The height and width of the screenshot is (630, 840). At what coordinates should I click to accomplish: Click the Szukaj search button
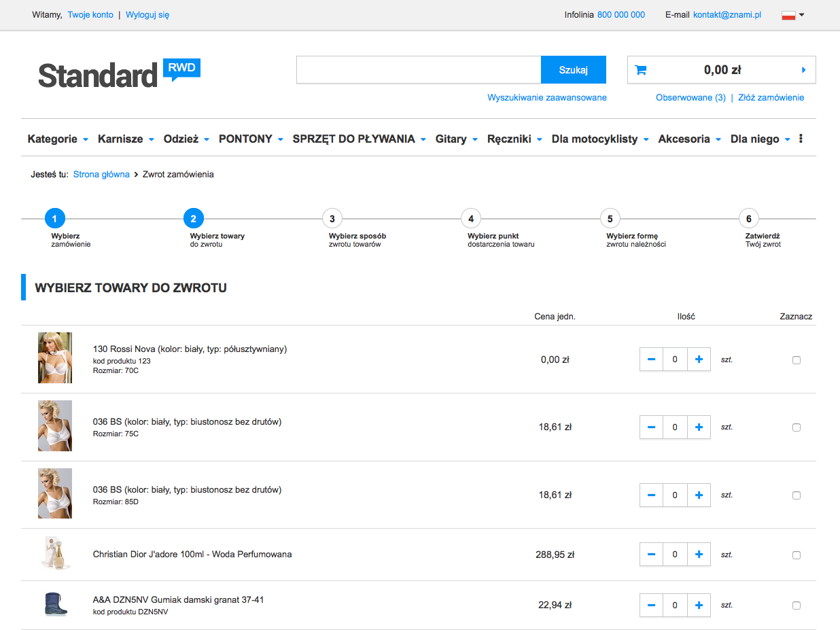(x=573, y=70)
